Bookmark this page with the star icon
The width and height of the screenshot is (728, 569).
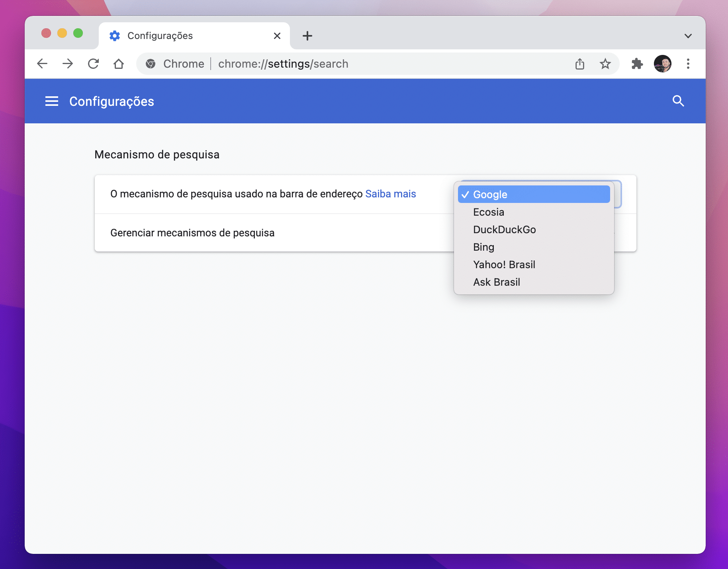point(605,64)
